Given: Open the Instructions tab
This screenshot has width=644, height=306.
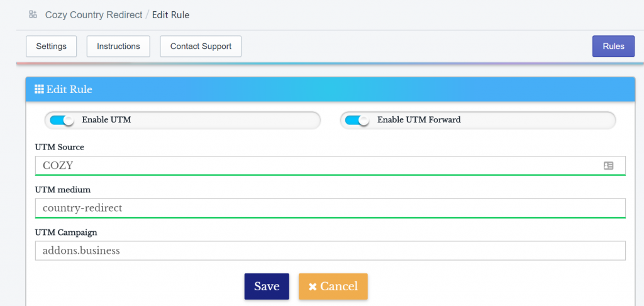Looking at the screenshot, I should [118, 46].
